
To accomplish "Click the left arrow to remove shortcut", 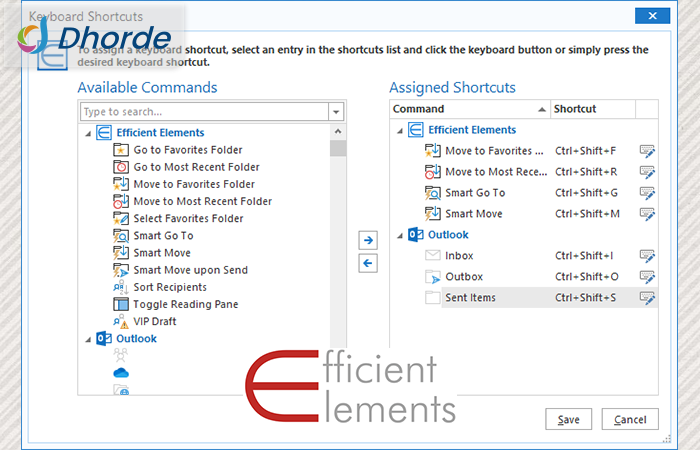I will 368,263.
